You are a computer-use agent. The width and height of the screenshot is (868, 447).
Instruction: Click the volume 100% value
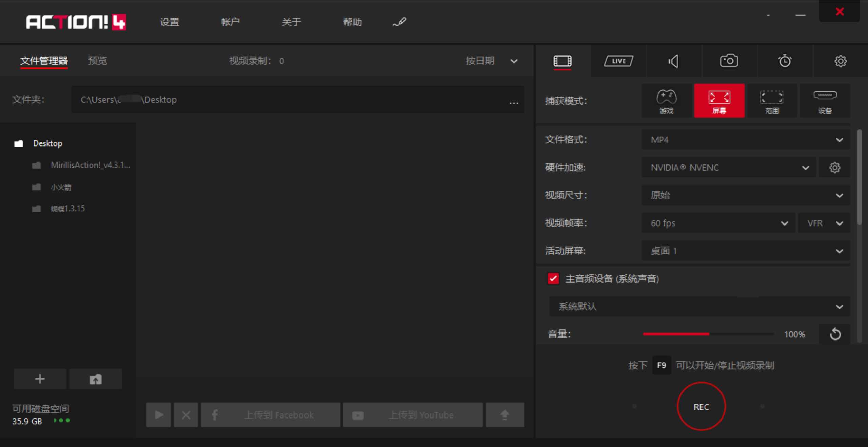tap(794, 334)
